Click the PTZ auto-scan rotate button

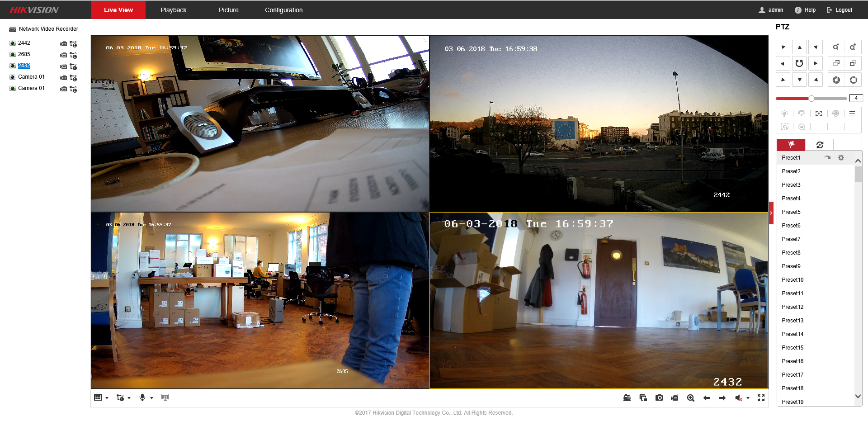[799, 63]
